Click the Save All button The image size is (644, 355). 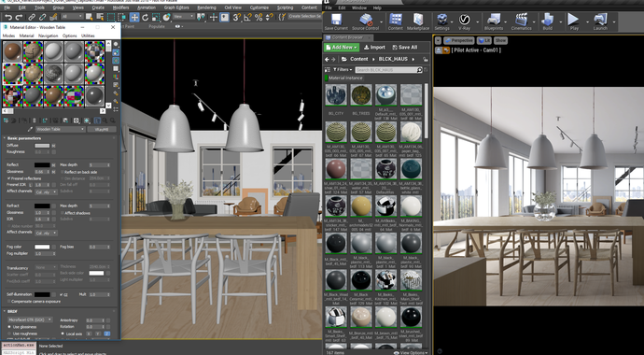pyautogui.click(x=404, y=48)
